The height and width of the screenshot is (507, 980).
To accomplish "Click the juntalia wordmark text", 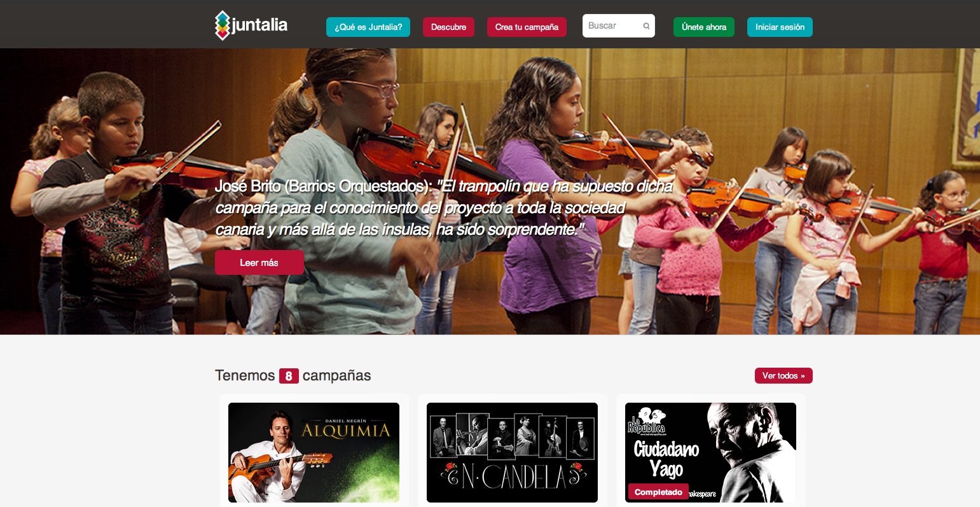I will pos(259,25).
